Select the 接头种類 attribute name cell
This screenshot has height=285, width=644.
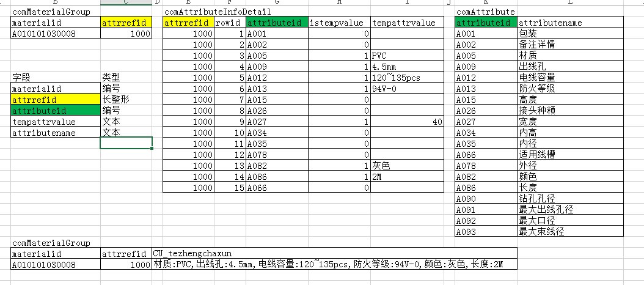[x=570, y=111]
